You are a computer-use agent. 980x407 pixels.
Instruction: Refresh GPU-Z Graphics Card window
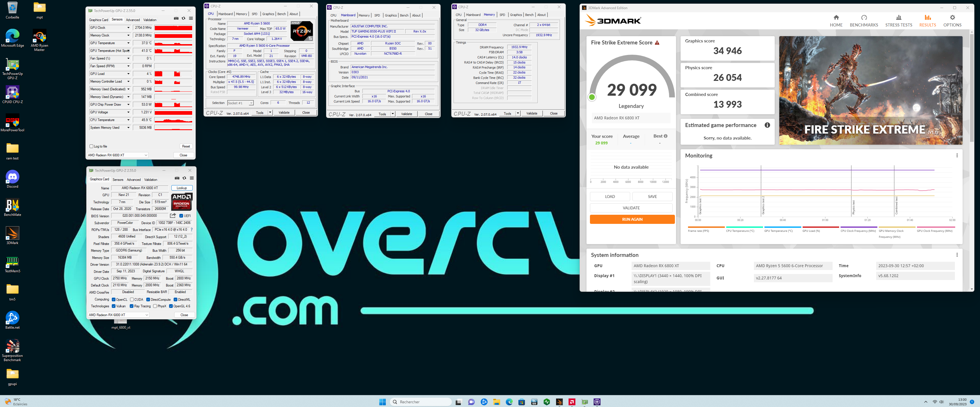tap(184, 178)
